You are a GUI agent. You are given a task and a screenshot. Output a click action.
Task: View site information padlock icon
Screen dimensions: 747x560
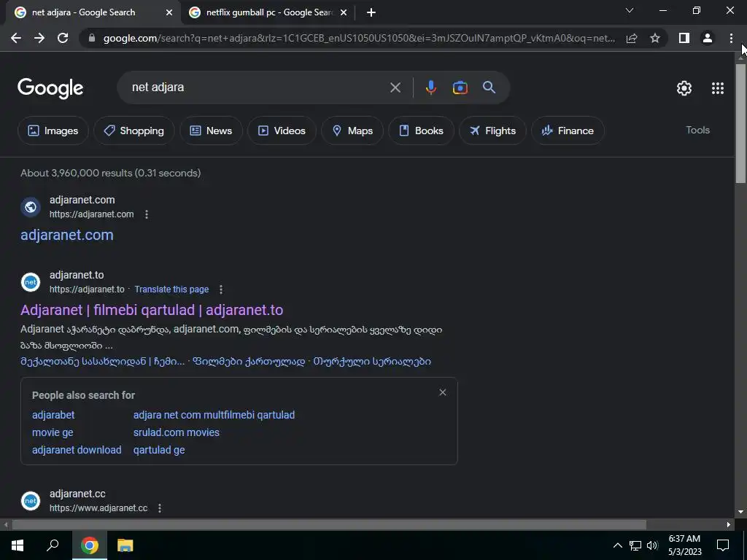click(x=92, y=38)
